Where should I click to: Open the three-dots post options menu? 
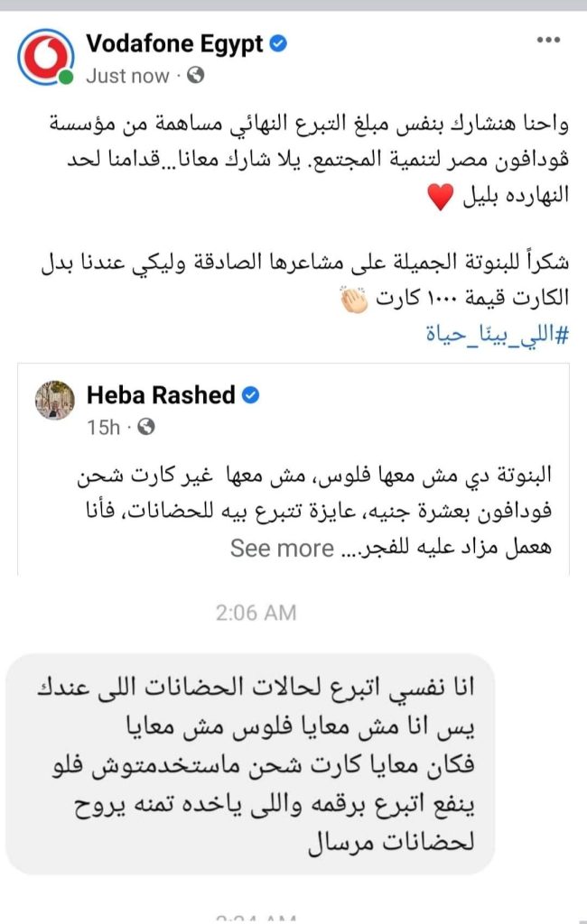coord(548,41)
